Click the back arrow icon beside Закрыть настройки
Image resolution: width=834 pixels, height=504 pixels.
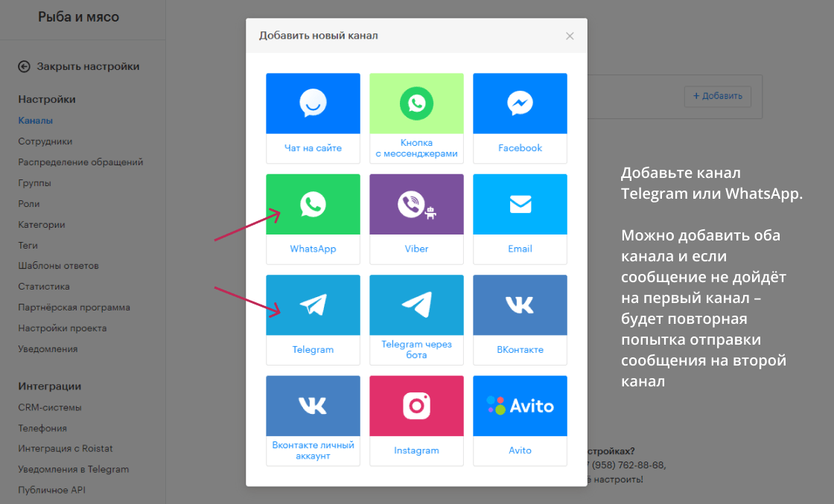[x=24, y=66]
